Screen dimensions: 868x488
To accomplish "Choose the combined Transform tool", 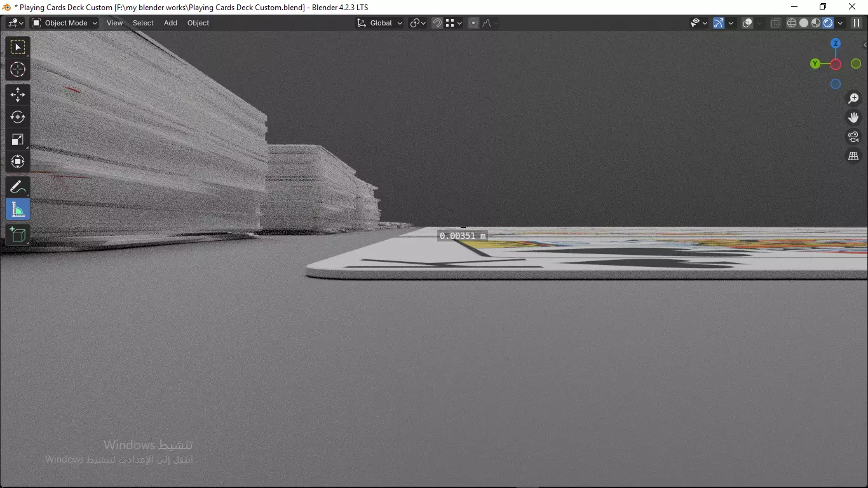I will [18, 161].
